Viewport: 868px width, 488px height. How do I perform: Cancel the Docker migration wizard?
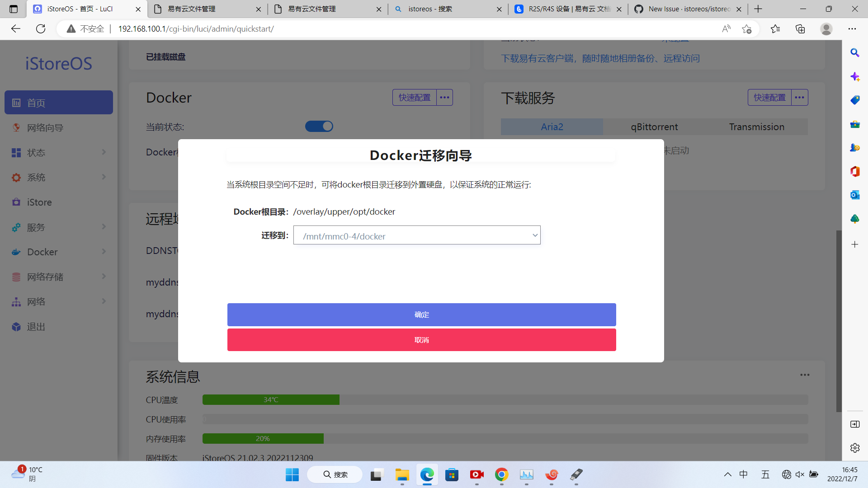[x=421, y=340]
